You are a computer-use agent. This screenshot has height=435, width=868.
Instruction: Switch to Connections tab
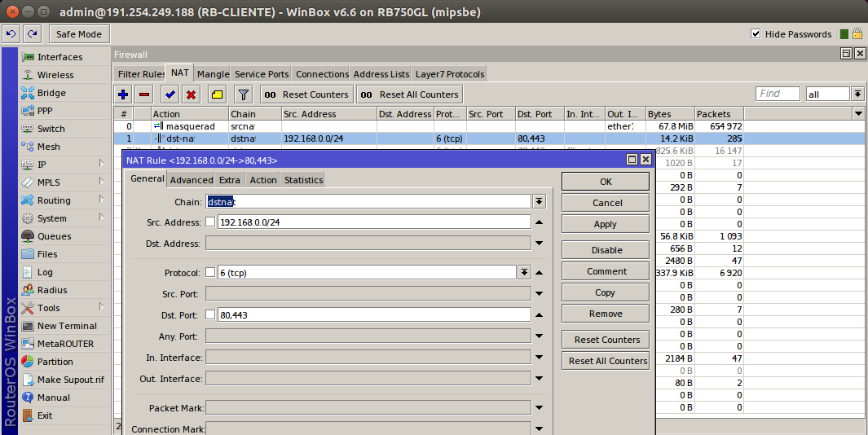[x=322, y=73]
